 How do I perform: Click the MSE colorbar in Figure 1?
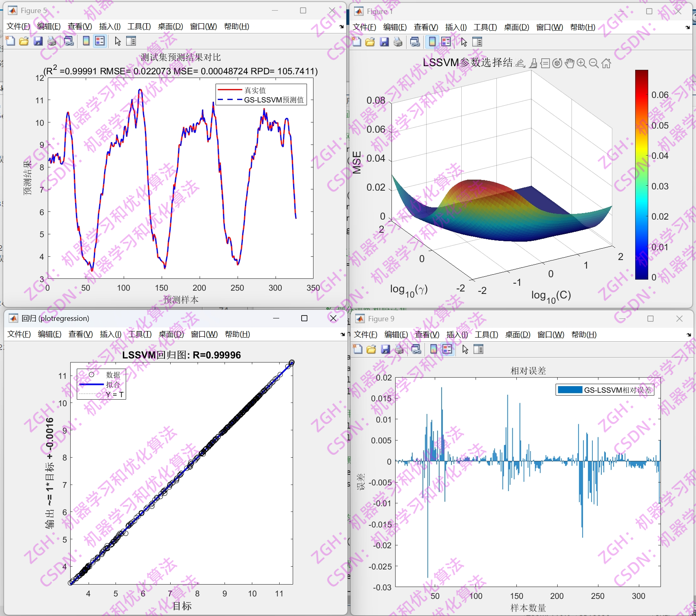642,175
